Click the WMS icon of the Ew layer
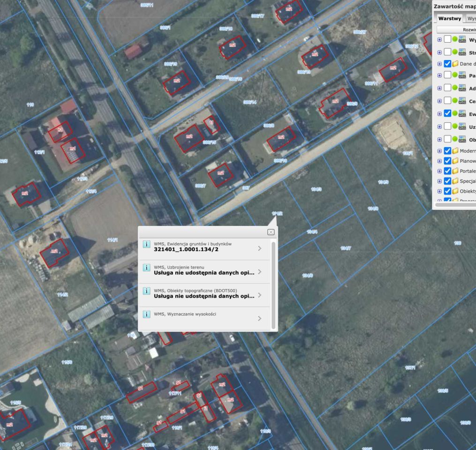This screenshot has height=450, width=476. coord(462,113)
